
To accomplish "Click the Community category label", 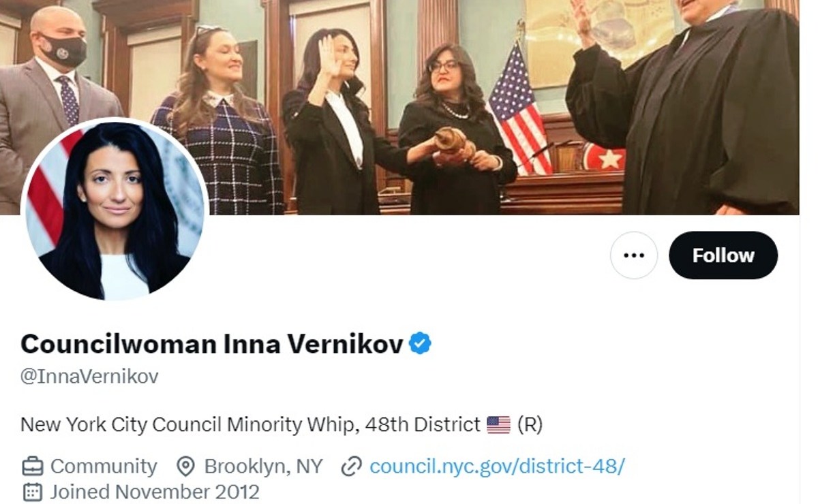I will click(x=104, y=467).
